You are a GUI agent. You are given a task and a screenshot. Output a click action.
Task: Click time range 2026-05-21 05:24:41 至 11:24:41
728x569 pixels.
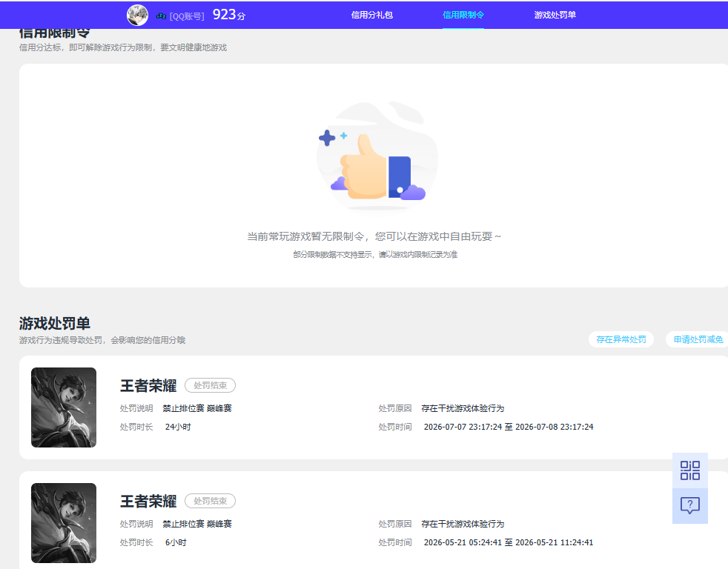coord(509,542)
